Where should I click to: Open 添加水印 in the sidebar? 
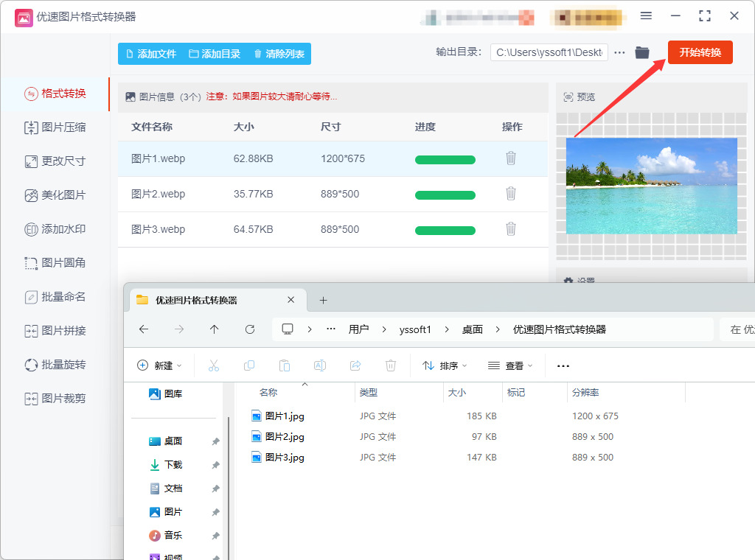tap(55, 229)
